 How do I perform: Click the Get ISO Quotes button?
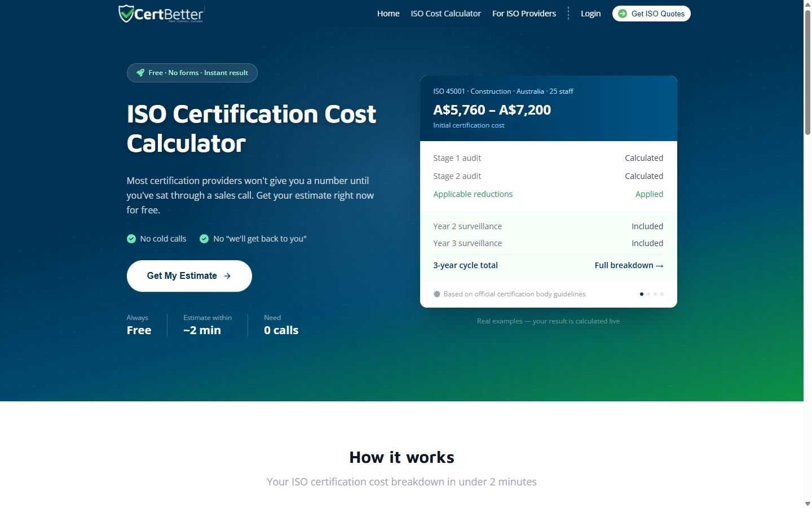click(x=651, y=14)
